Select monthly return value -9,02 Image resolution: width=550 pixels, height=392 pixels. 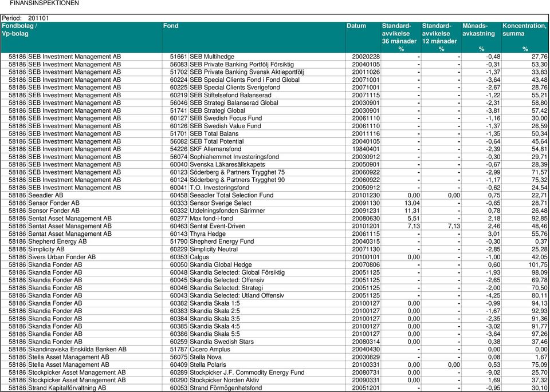[494, 373]
